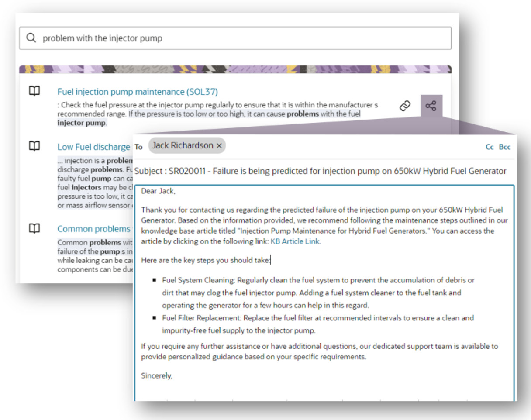Click the 'Sincerely,' closing line
The image size is (531, 420).
tap(157, 375)
